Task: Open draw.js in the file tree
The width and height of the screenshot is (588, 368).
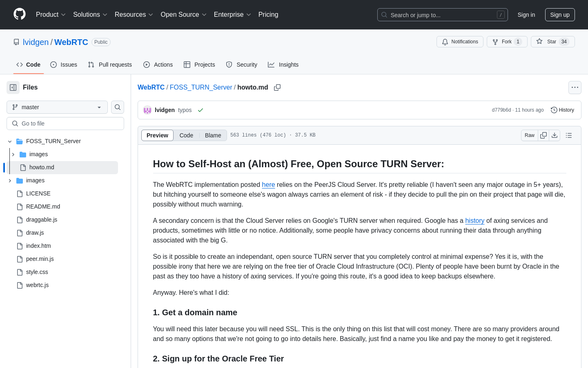Action: (35, 233)
